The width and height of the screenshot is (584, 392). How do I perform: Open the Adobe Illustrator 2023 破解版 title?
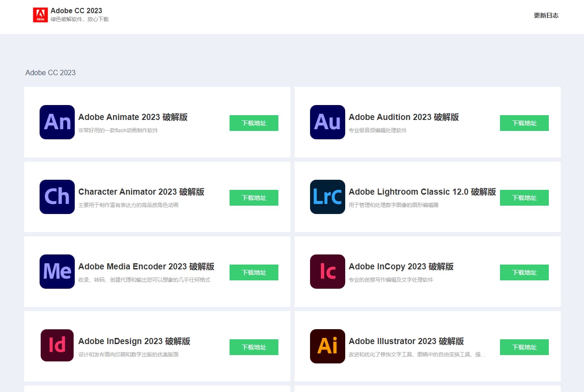pos(406,341)
